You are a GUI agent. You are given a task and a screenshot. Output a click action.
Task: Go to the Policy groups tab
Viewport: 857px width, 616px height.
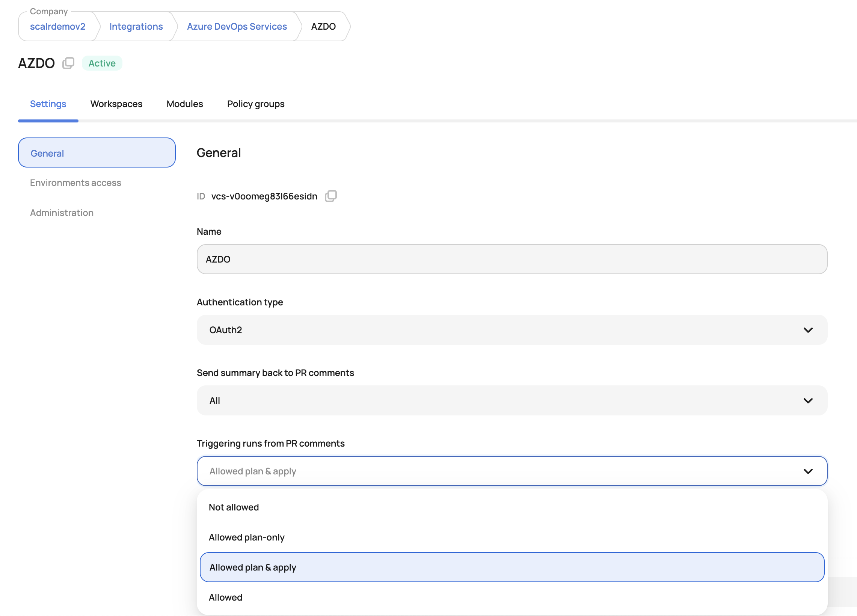coord(255,104)
